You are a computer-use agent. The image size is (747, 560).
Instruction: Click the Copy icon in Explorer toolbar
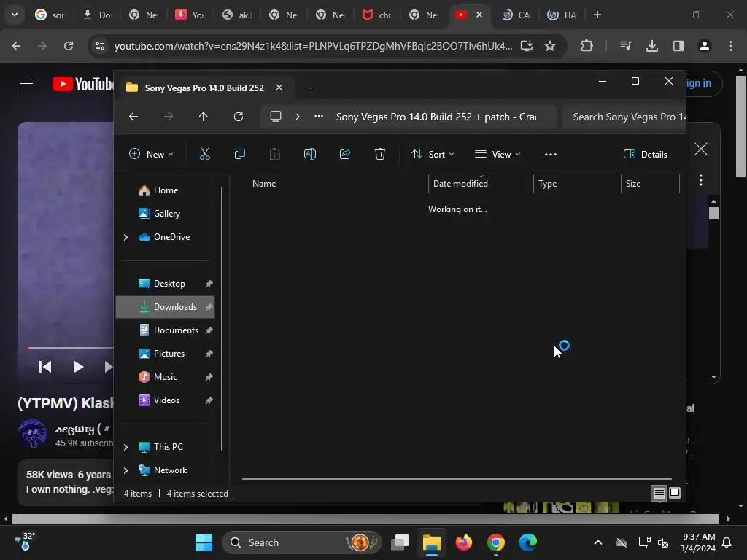coord(239,154)
